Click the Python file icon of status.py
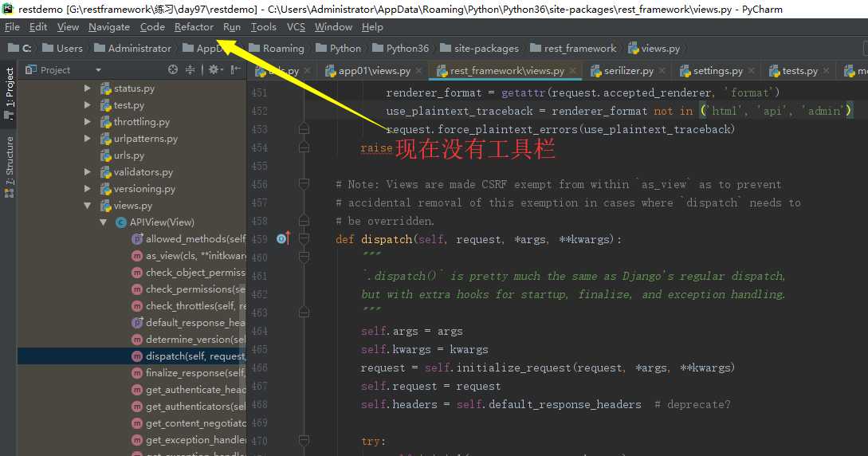 pos(106,88)
